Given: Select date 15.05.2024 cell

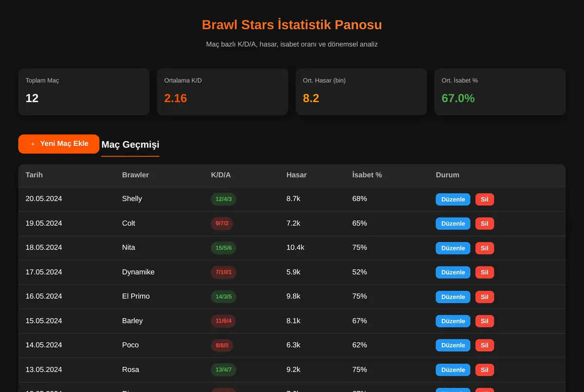Looking at the screenshot, I should coord(44,321).
